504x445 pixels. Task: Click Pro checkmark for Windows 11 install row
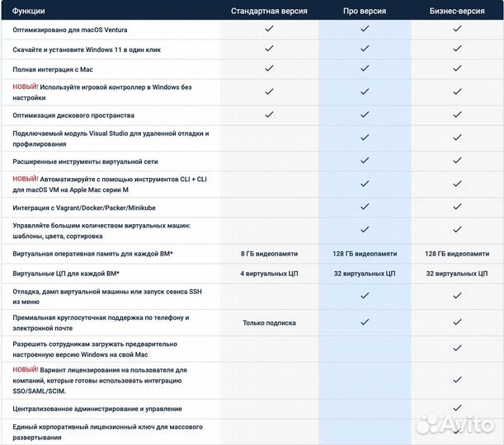click(364, 49)
